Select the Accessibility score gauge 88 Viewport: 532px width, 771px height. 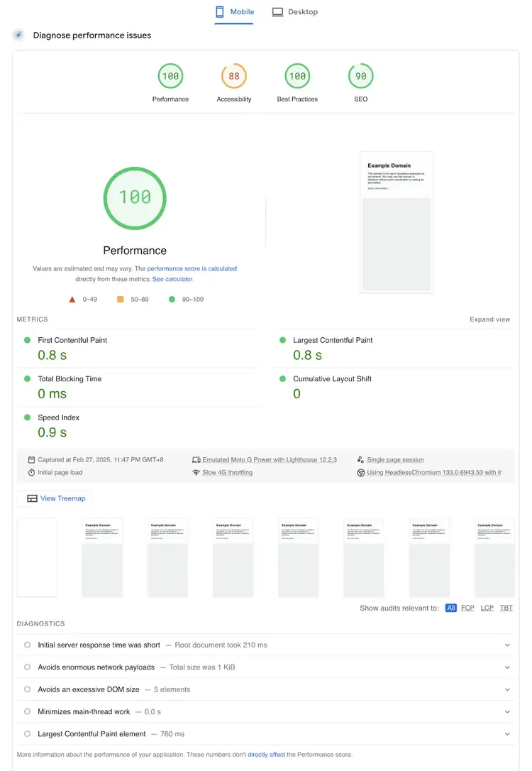[234, 76]
